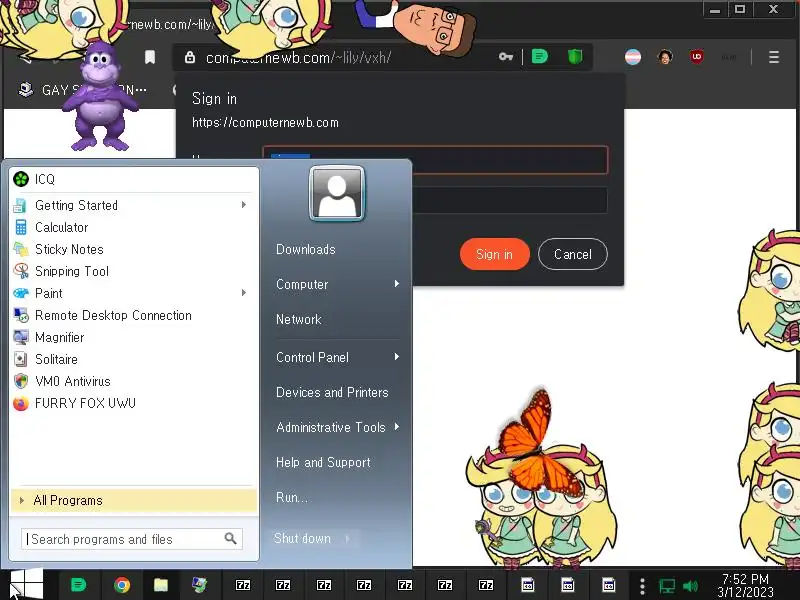Open the Run dialog
Image resolution: width=800 pixels, height=600 pixels.
tap(292, 497)
